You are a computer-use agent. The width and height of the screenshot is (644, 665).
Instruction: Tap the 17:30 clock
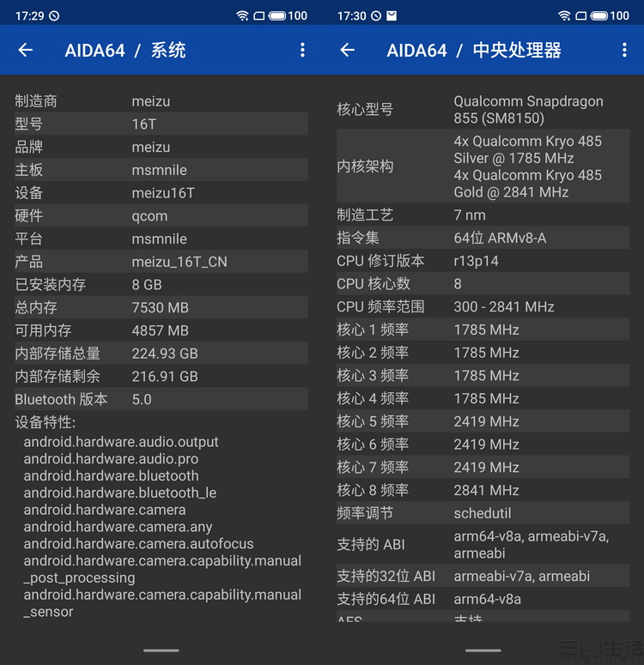click(x=351, y=16)
